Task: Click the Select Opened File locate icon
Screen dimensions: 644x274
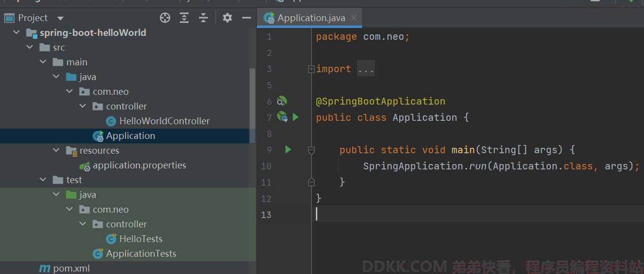Action: coord(165,18)
